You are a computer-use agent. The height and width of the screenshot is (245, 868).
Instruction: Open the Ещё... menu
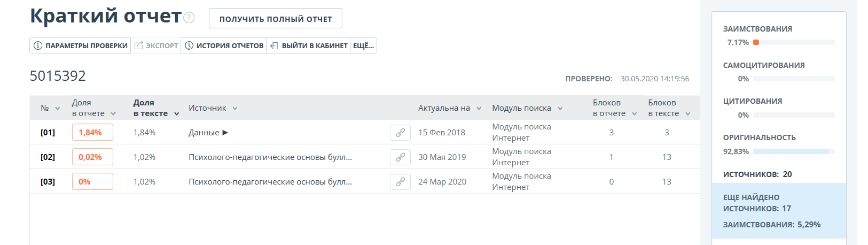pyautogui.click(x=363, y=46)
